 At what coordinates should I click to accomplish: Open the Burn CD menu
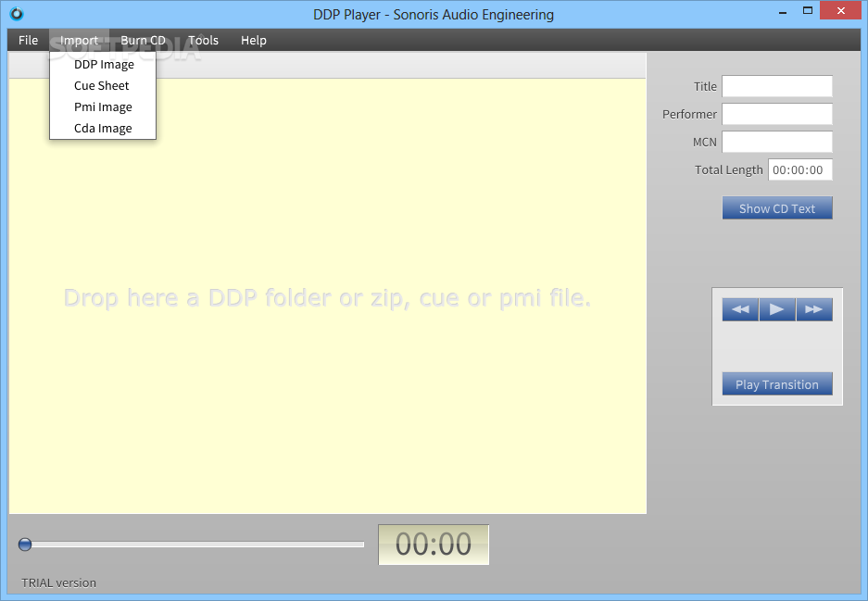coord(144,41)
